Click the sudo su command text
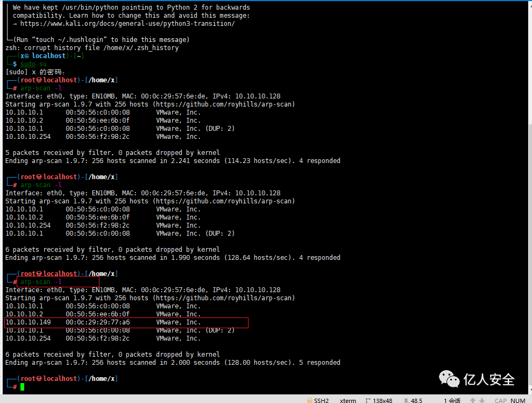 33,64
